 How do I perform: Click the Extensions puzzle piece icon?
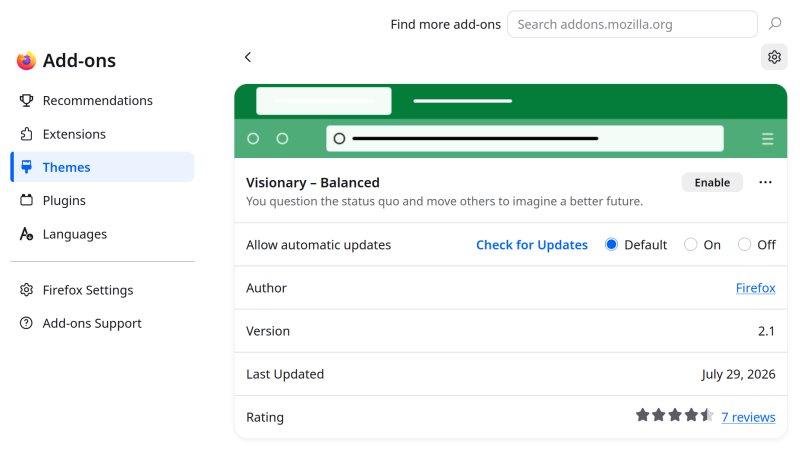(x=26, y=134)
